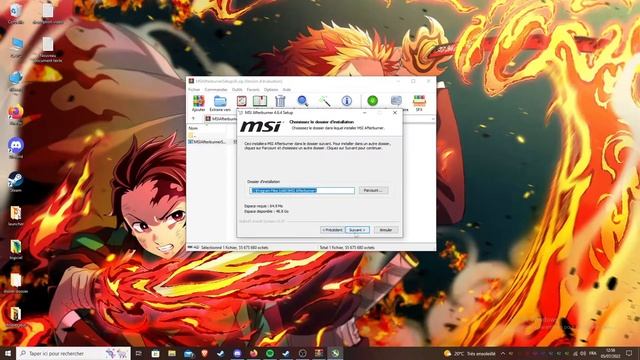The height and width of the screenshot is (360, 640).
Task: Open the notification center icon
Action: click(629, 353)
